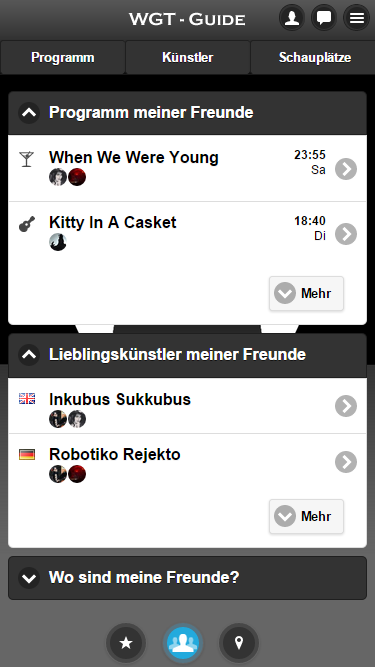Image resolution: width=375 pixels, height=667 pixels.
Task: Collapse Programm meiner Freunde section
Action: [29, 113]
